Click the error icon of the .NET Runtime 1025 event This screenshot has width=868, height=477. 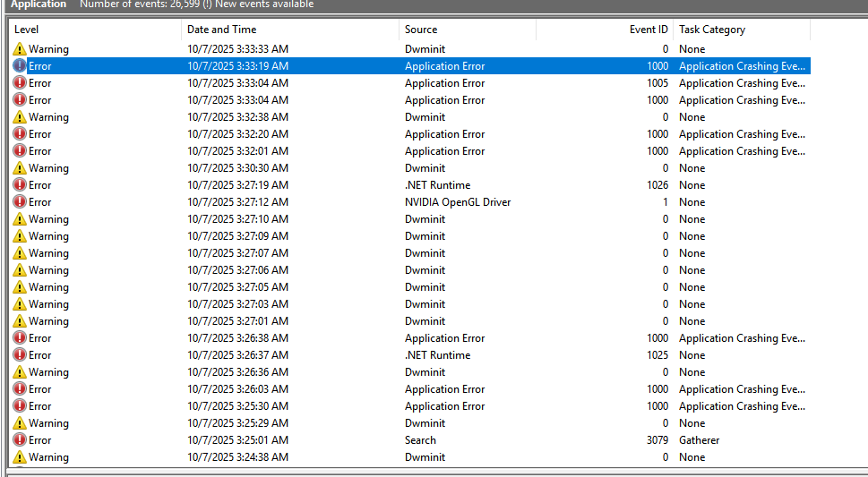coord(20,355)
